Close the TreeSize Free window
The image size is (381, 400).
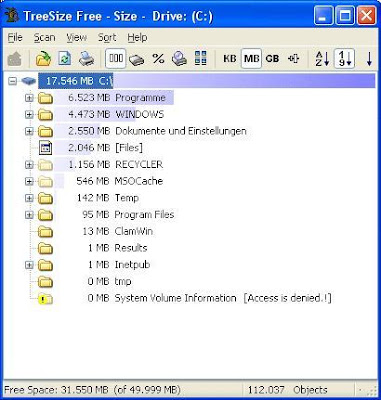[367, 16]
